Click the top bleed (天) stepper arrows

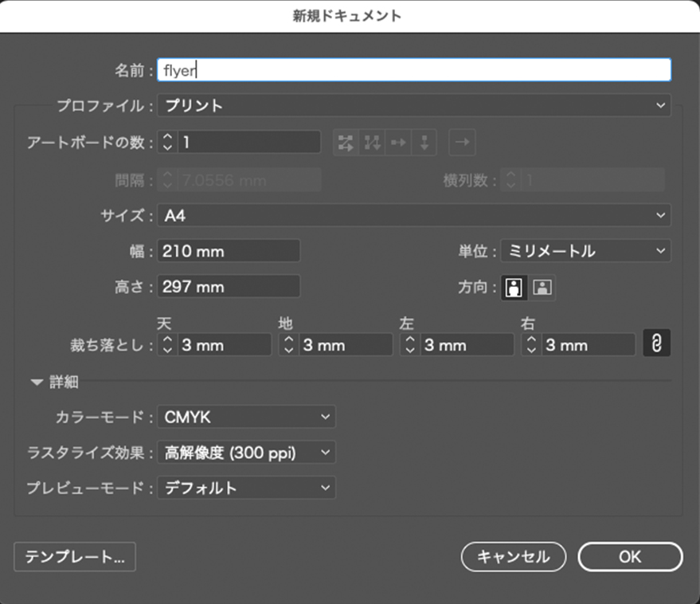pos(167,344)
